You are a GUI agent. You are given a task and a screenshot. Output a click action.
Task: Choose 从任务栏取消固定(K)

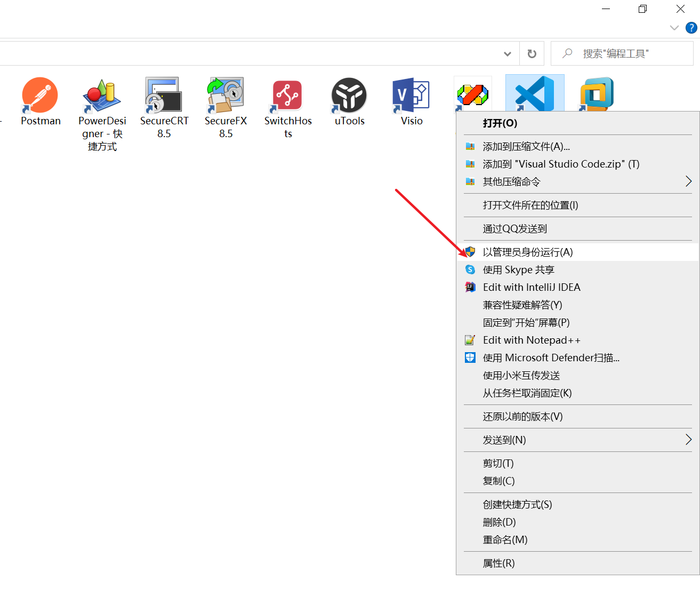(x=578, y=393)
